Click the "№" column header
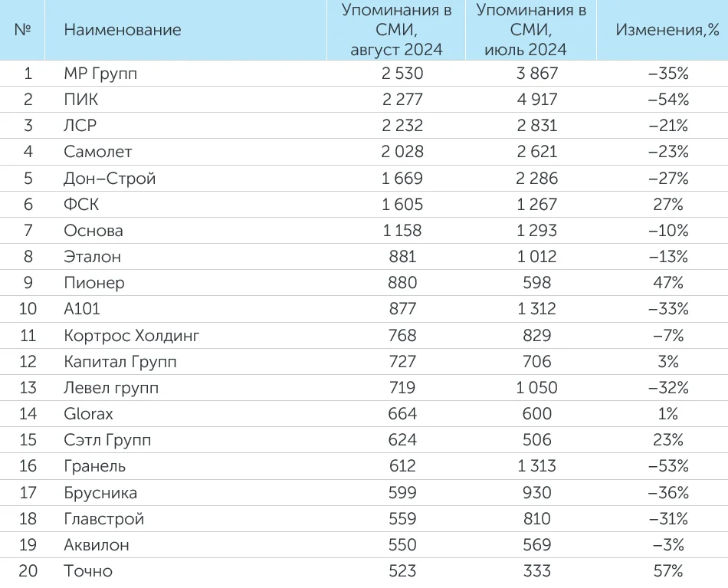 [x=23, y=30]
